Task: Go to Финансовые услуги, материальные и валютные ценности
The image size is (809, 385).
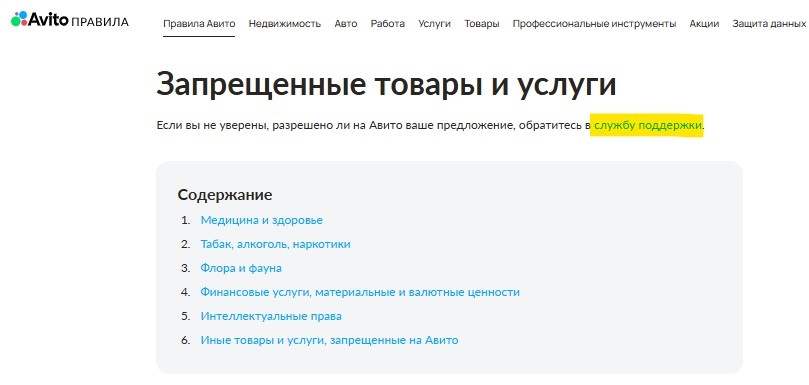Action: pyautogui.click(x=360, y=292)
